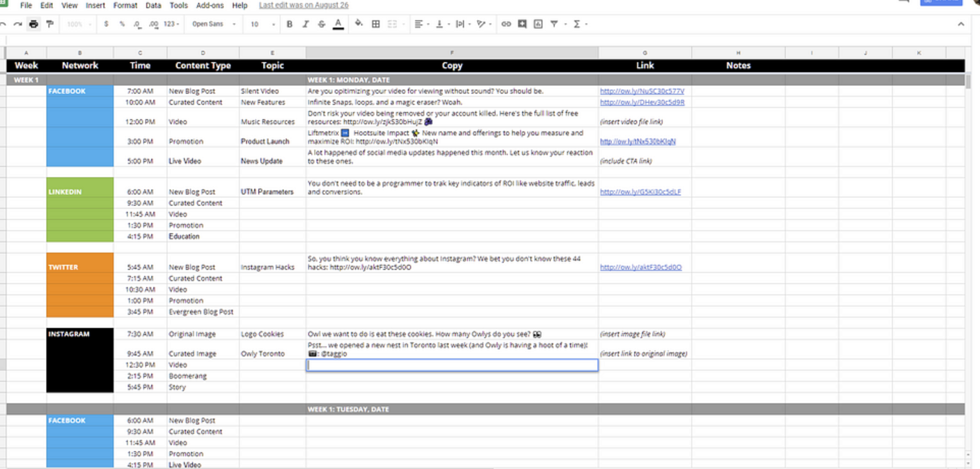Format as currency with dollar icon

tap(106, 24)
